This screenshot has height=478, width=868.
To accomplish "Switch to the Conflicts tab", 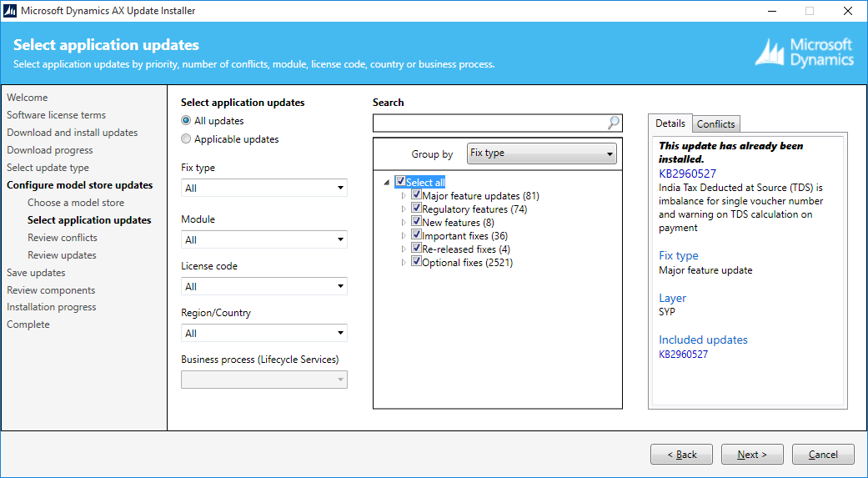I will [x=715, y=124].
